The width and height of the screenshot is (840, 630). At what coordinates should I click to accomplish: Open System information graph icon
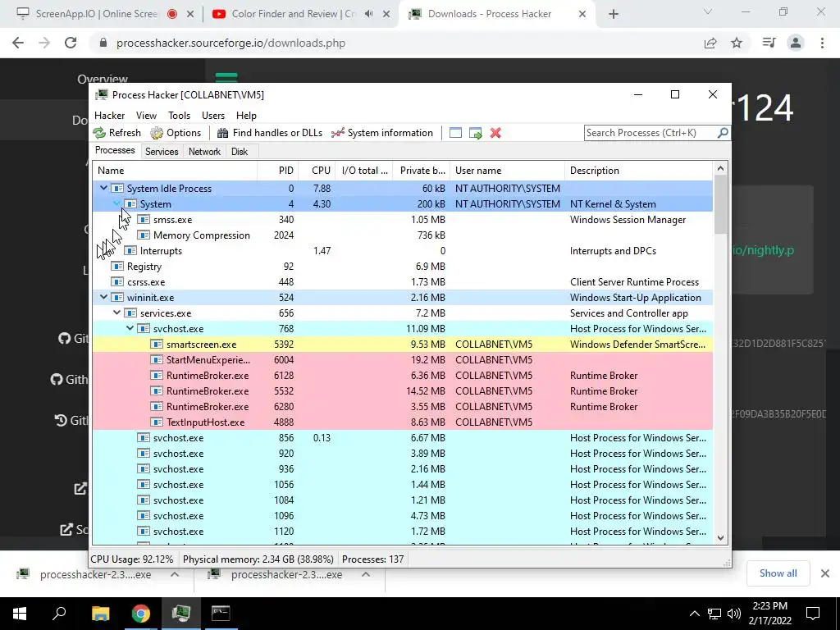coord(337,133)
